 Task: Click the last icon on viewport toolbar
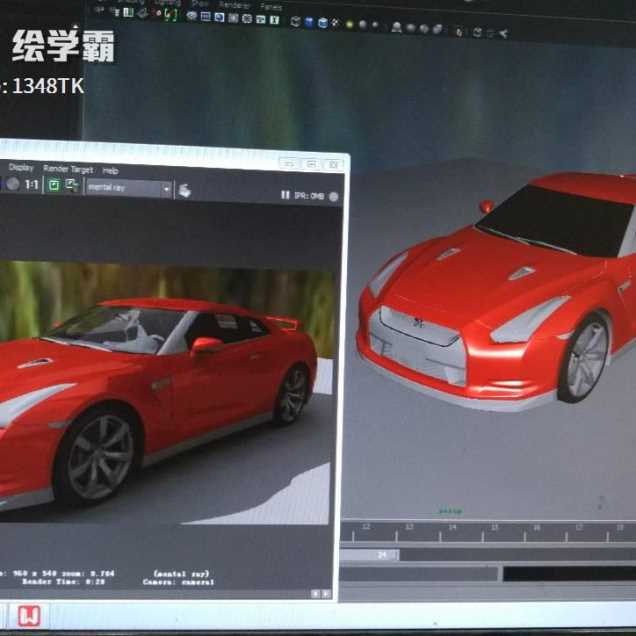pos(504,34)
